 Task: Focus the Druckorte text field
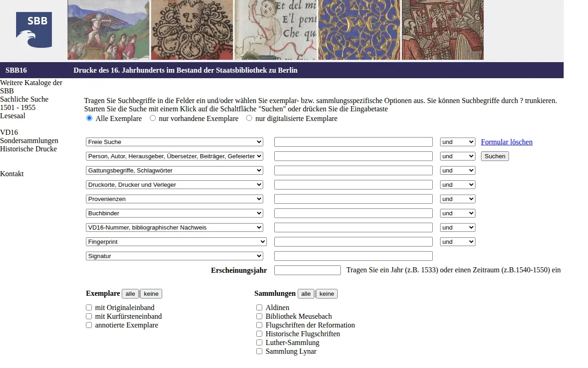(x=353, y=185)
